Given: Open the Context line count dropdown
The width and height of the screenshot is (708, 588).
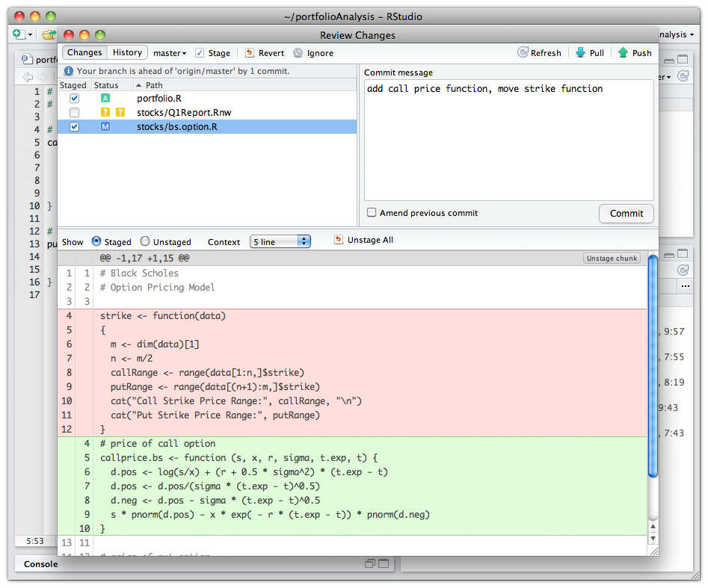Looking at the screenshot, I should (x=280, y=241).
